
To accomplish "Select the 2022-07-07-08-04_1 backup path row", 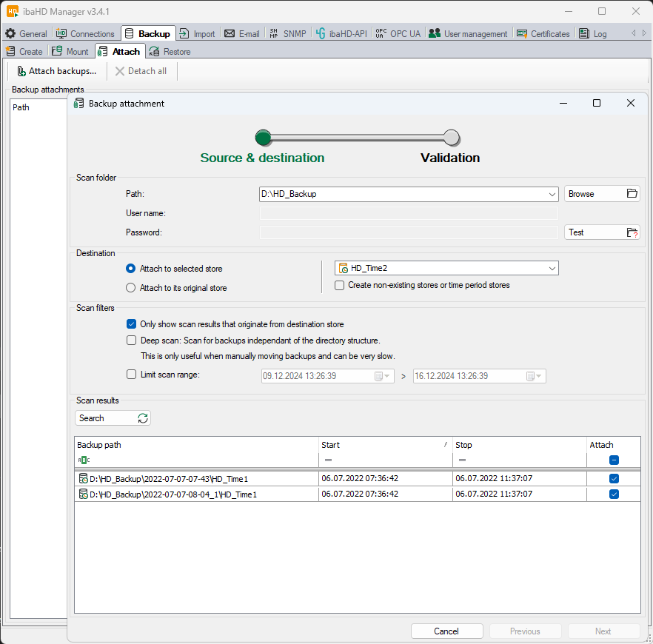I will (x=173, y=494).
